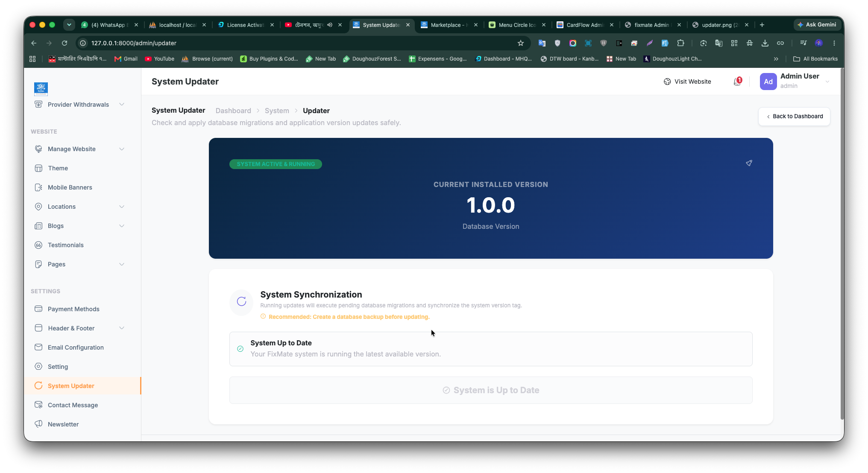This screenshot has width=868, height=473.
Task: Click the FixMate logo in the sidebar
Action: pyautogui.click(x=41, y=89)
